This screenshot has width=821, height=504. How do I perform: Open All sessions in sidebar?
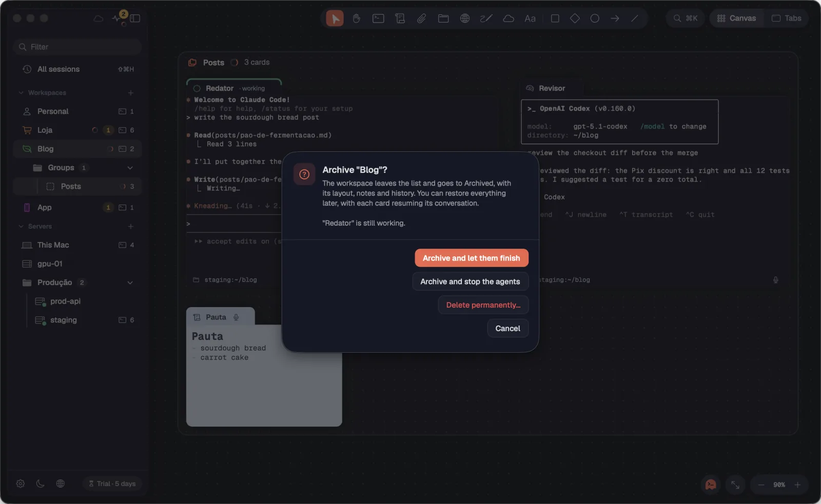click(77, 69)
